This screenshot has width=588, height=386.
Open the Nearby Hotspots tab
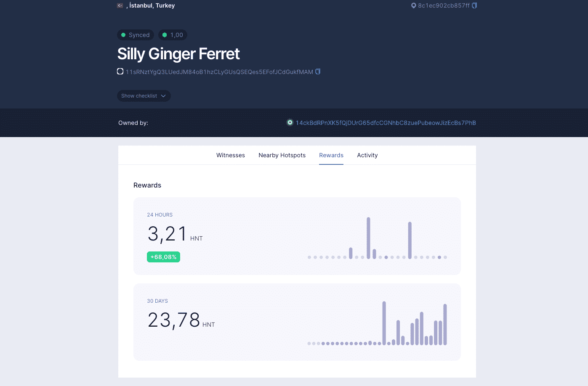point(282,155)
